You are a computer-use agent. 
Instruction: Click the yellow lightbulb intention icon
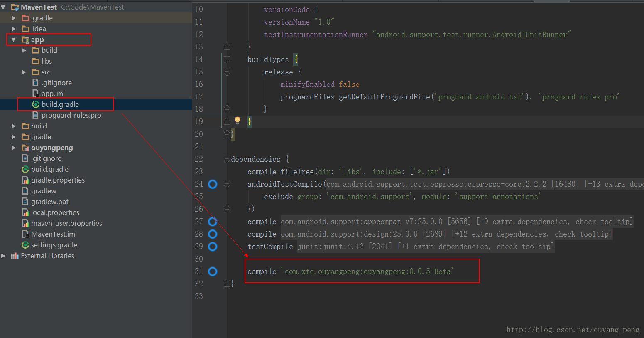point(238,121)
